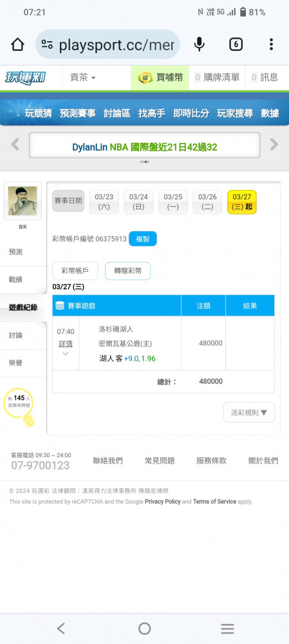Expand the 貢茶 account dropdown
Image resolution: width=289 pixels, height=644 pixels.
[82, 77]
